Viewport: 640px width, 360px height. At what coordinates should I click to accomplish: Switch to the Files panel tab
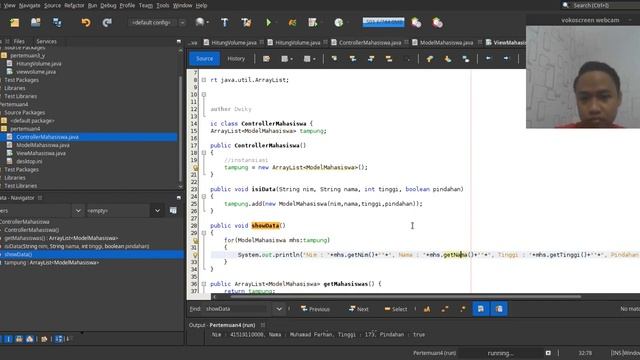click(19, 41)
